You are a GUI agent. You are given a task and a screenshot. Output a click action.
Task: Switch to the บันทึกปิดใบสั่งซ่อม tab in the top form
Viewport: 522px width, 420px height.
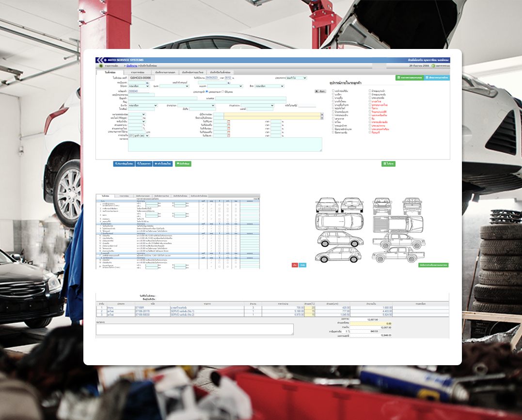coord(220,72)
